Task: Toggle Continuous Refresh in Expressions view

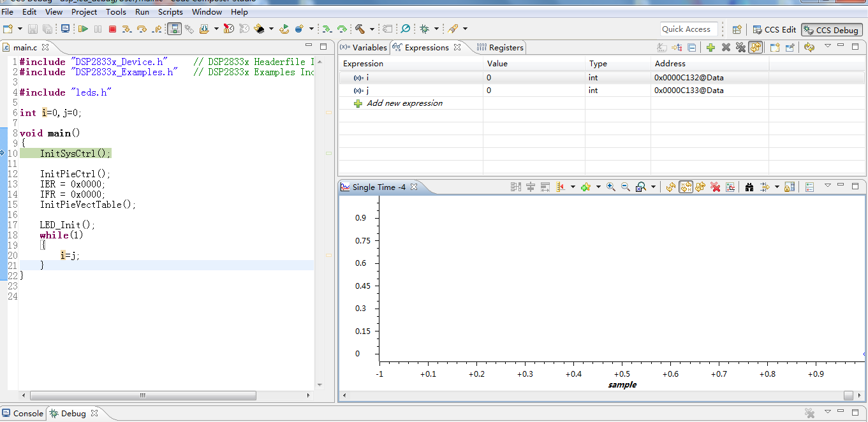Action: (756, 47)
